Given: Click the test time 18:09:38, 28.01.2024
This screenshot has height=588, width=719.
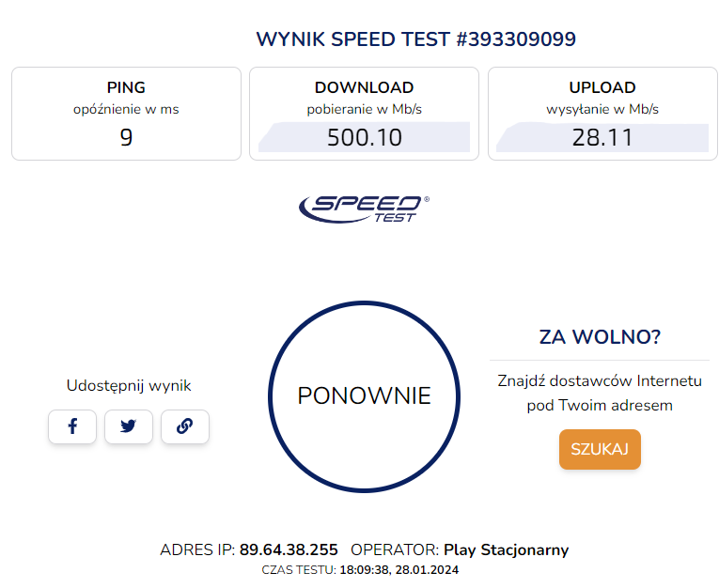Looking at the screenshot, I should pos(399,569).
